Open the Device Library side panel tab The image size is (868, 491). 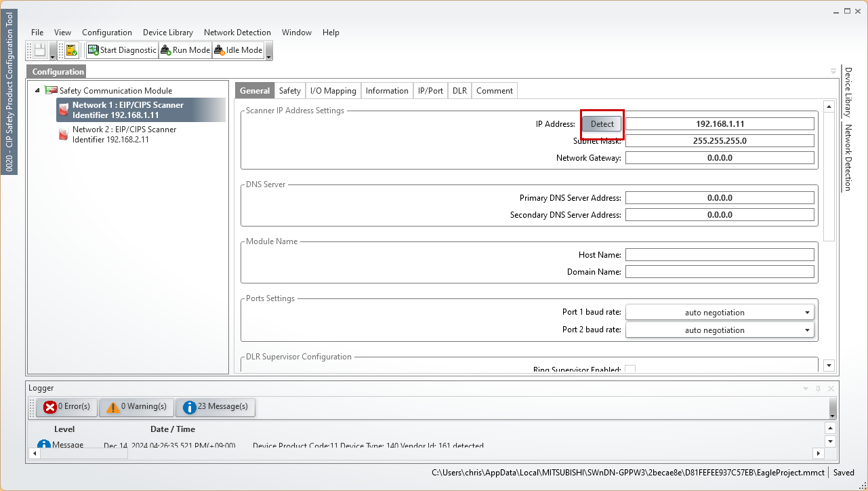847,92
